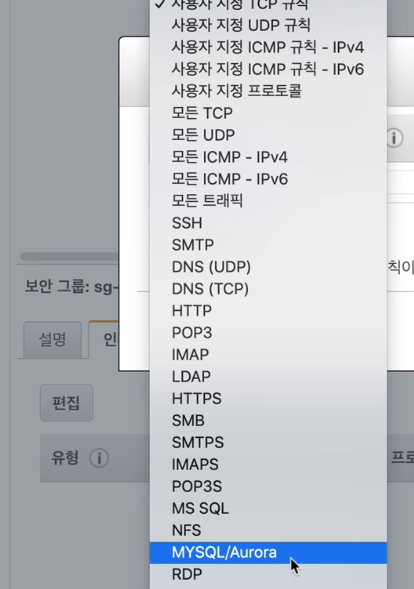This screenshot has height=589, width=414.
Task: Select 모든 ICMP - IPv4 option
Action: point(268,157)
